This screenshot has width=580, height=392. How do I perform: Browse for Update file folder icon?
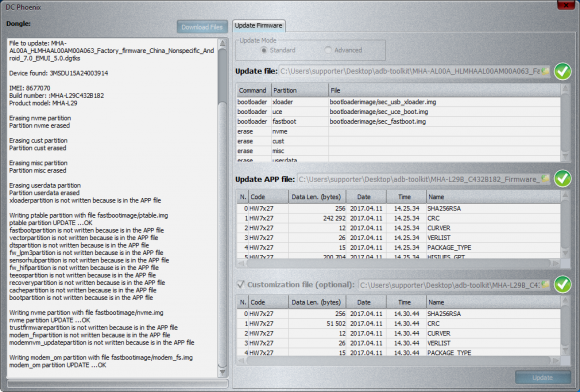[545, 71]
